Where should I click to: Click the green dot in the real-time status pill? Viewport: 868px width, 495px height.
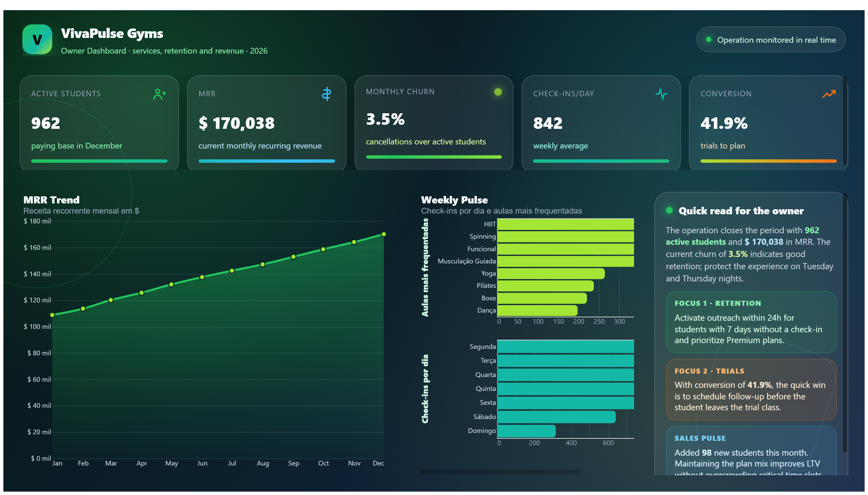[708, 39]
